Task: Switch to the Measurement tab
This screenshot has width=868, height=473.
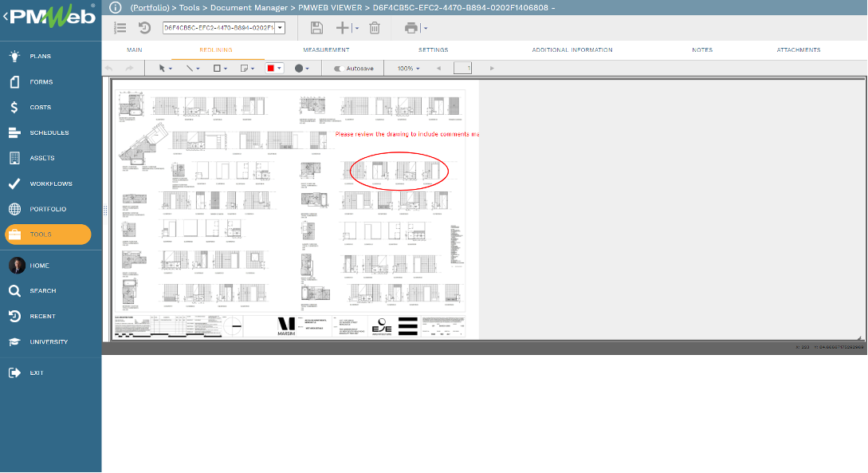Action: click(x=326, y=49)
